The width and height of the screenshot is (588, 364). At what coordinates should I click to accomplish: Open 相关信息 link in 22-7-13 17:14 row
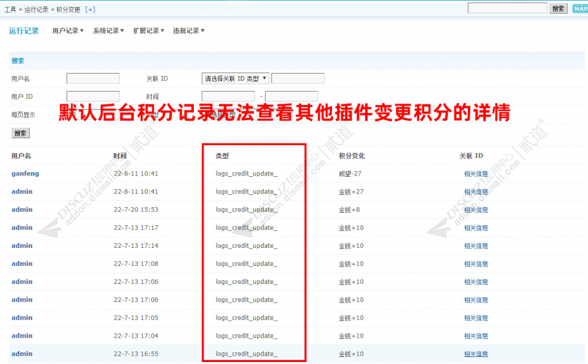point(476,246)
